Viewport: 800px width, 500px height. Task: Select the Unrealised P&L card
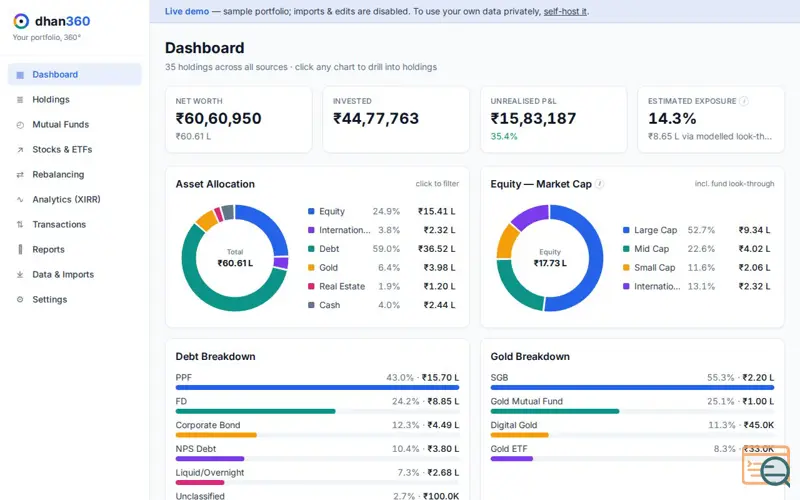(x=554, y=119)
